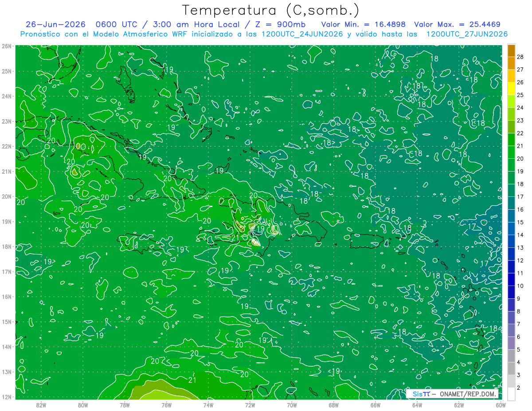Screen dimensions: 532x411
Task: Click the legend value label 15
Action: tap(520, 222)
